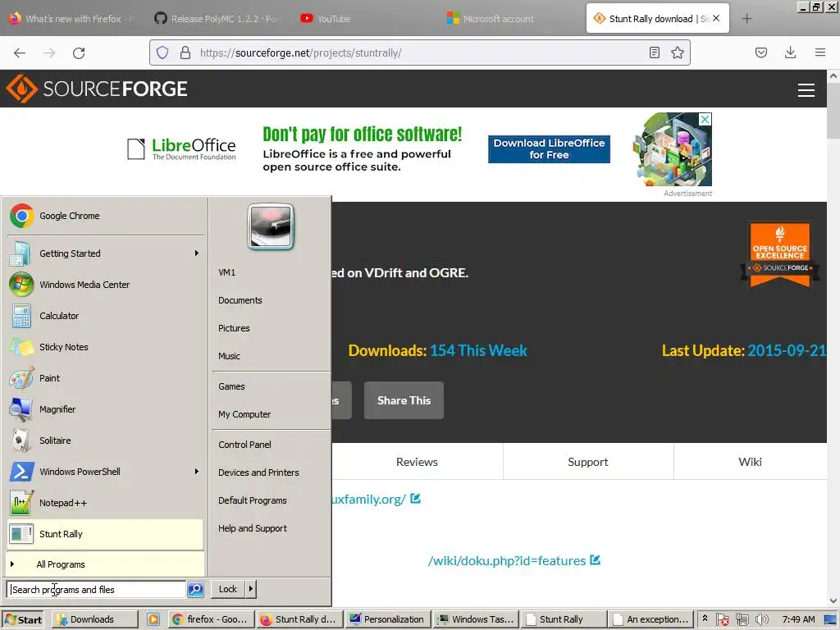Click the SourceForge logo
Viewport: 840px width, 630px height.
tap(97, 89)
